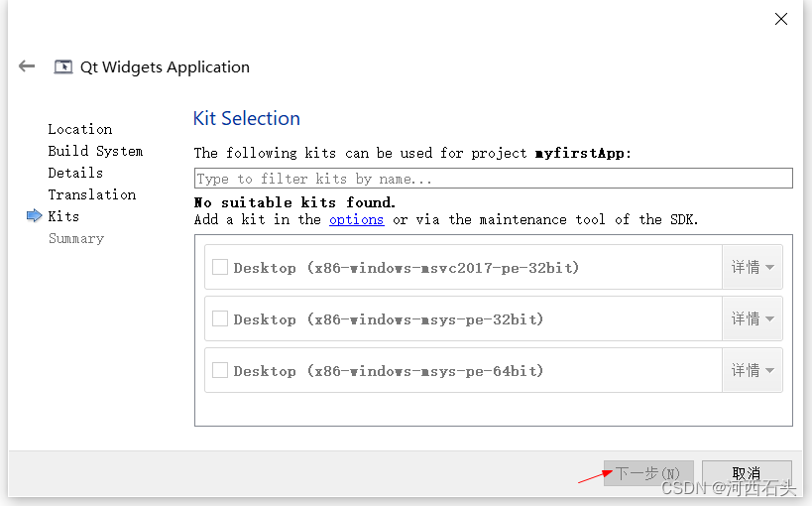
Task: Expand 详情 for the msys-pe-32bit kit
Action: [753, 318]
